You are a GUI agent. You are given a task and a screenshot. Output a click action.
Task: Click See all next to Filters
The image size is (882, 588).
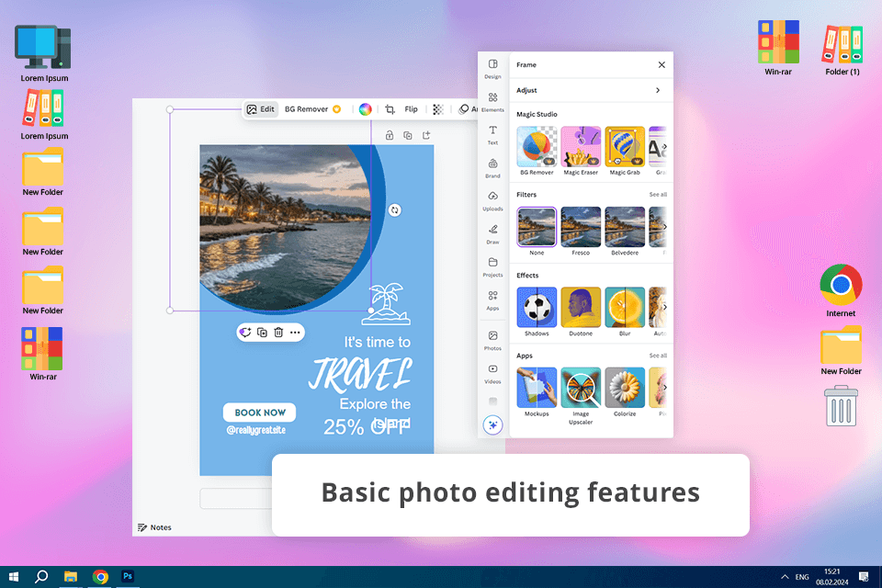[658, 195]
